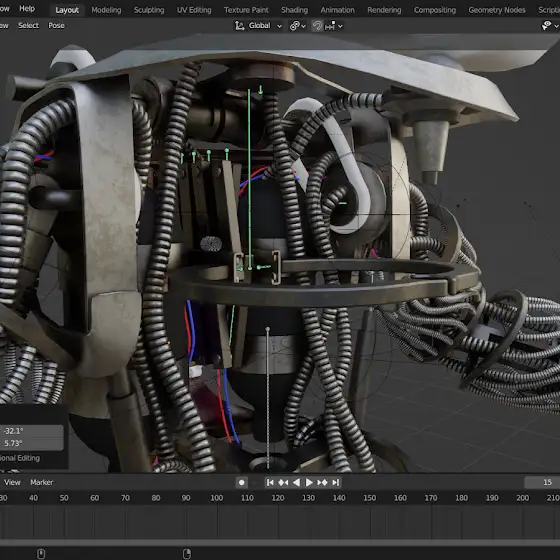Switch to the Animation workspace tab

338,10
